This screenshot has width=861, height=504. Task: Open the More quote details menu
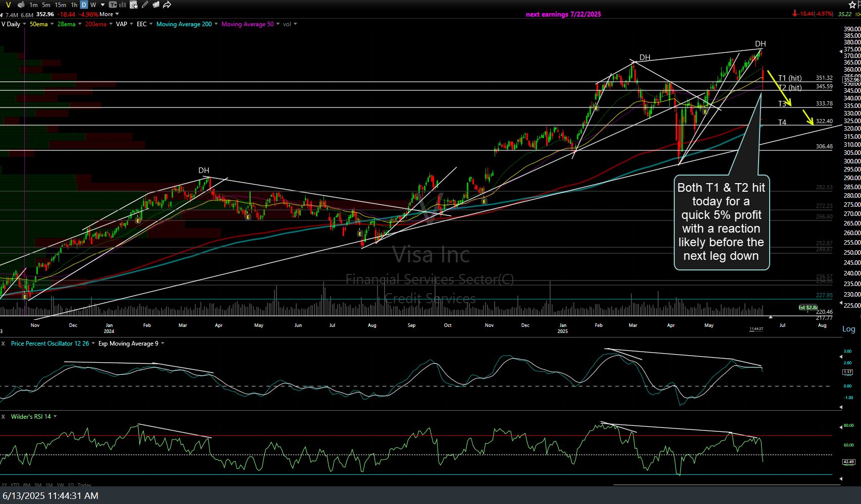(x=109, y=14)
